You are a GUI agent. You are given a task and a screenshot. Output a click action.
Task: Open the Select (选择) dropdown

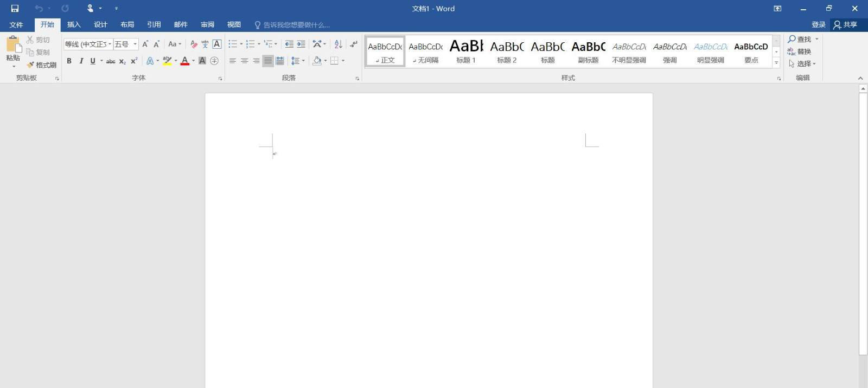[x=802, y=63]
